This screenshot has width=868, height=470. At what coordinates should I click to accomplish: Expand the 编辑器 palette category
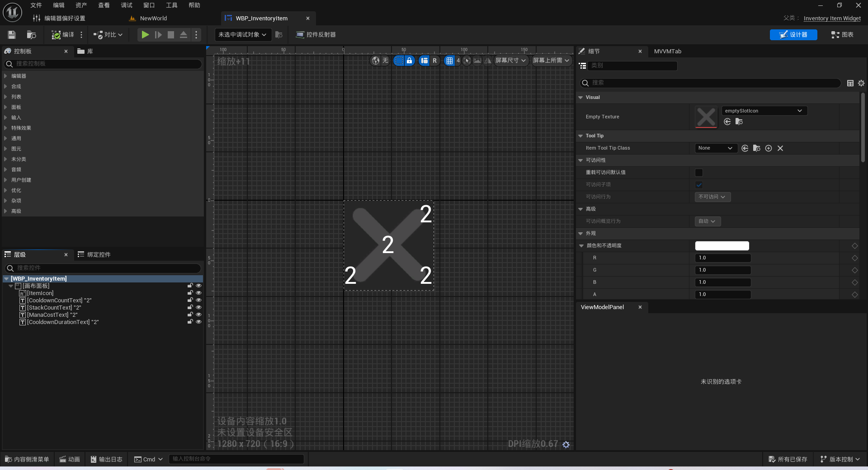tap(5, 76)
